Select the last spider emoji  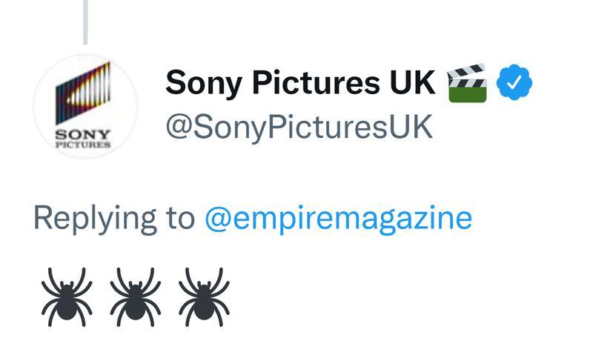click(x=205, y=297)
